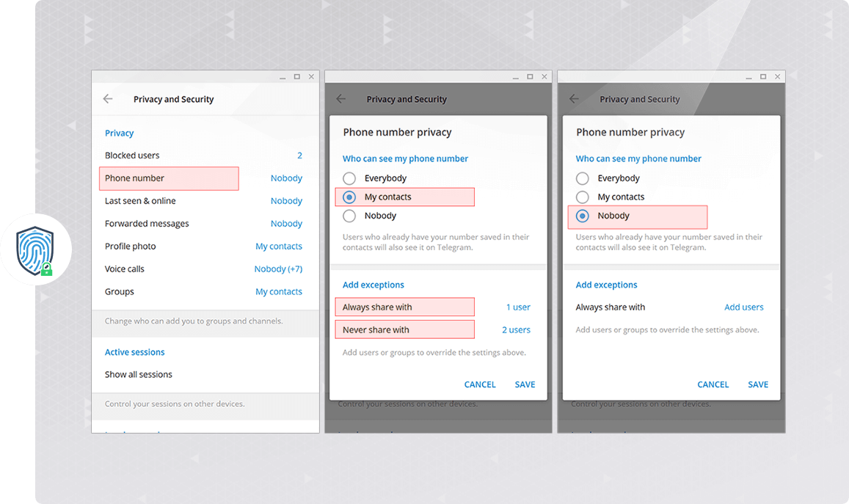Click '2 users' next to Never share with
This screenshot has height=504, width=849.
click(x=516, y=330)
